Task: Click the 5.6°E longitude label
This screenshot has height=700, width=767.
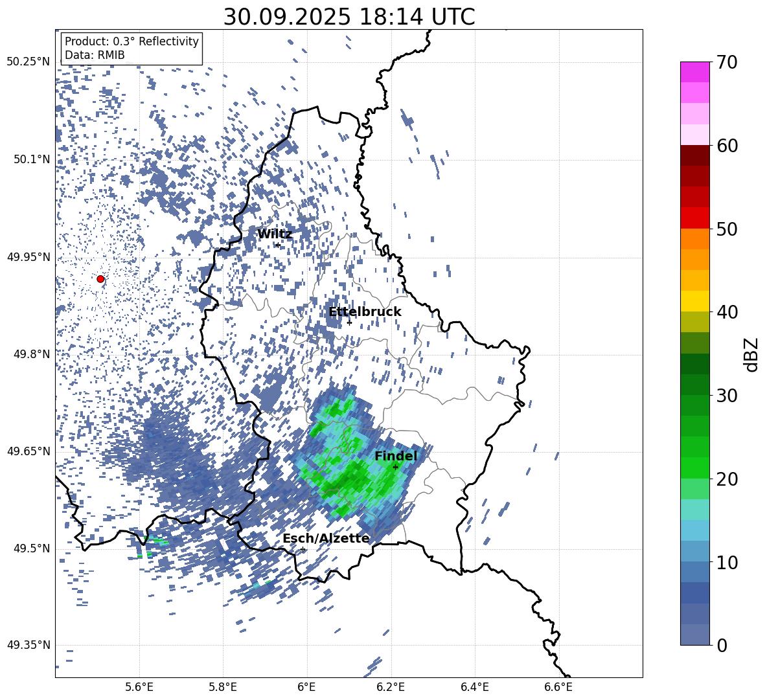Action: [x=139, y=687]
